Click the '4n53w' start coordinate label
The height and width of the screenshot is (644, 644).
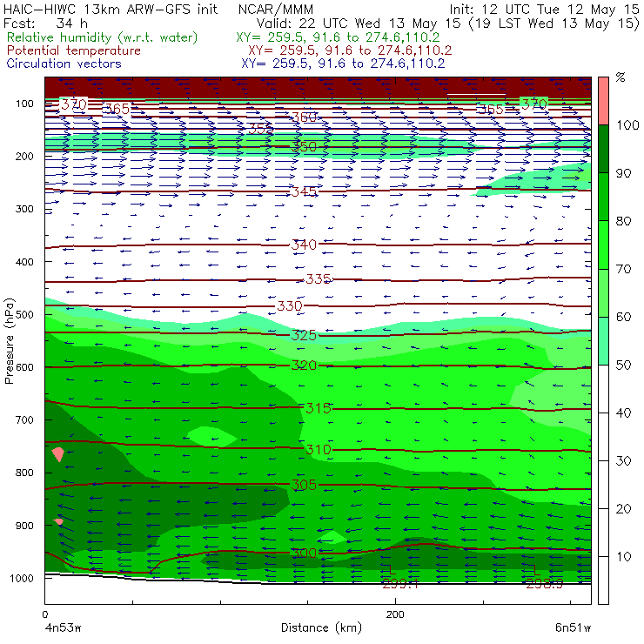point(63,628)
